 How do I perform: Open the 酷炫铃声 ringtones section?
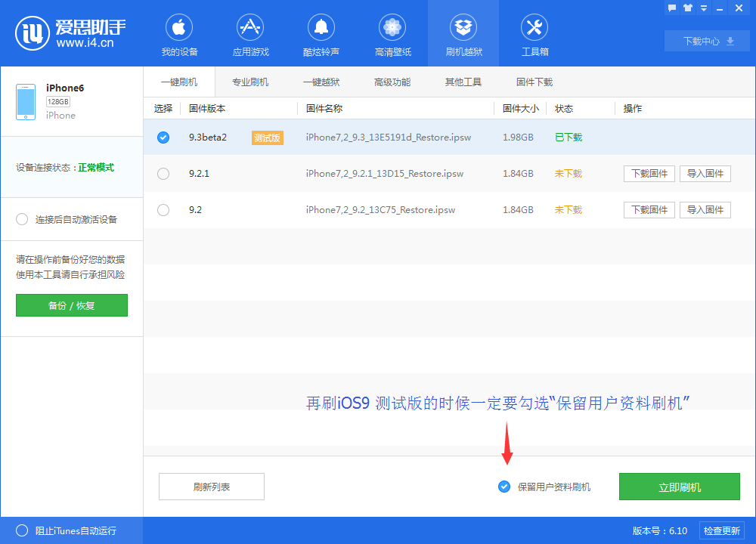pos(321,34)
